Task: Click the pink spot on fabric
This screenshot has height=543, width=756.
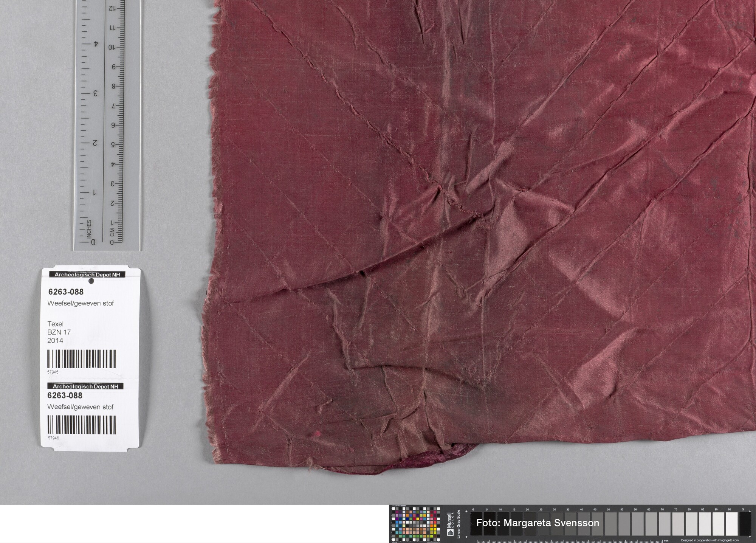Action: 318,433
